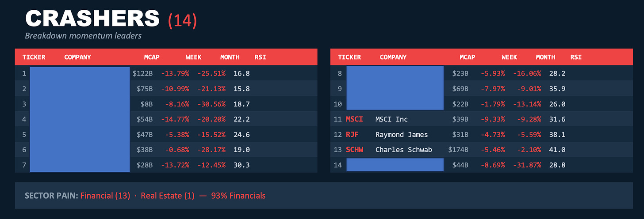Click rank number 14 in right table
This screenshot has width=644, height=219.
pos(338,165)
